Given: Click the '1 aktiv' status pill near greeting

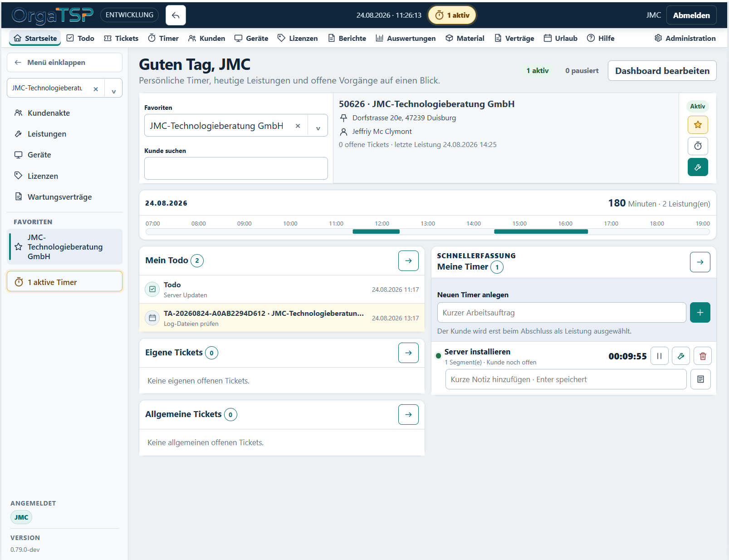Looking at the screenshot, I should (538, 71).
